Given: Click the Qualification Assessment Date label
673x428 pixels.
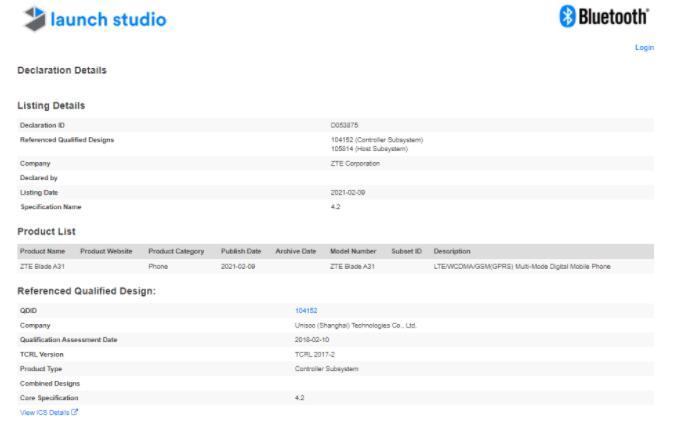Looking at the screenshot, I should tap(68, 340).
